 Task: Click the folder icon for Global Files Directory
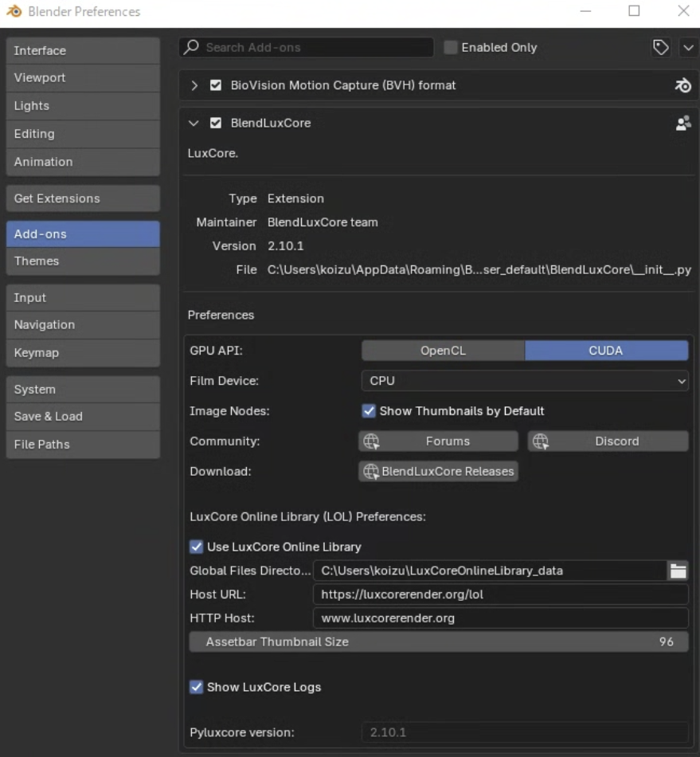tap(678, 571)
